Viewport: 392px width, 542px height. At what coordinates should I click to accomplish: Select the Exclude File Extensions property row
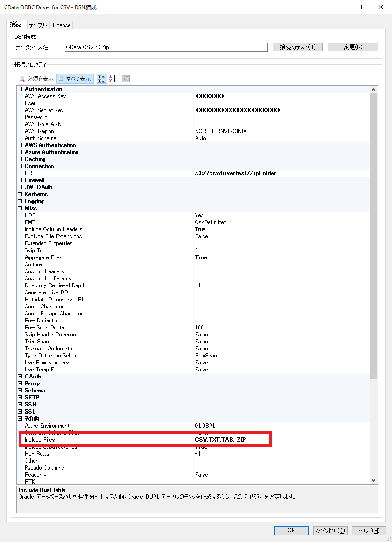(193, 236)
